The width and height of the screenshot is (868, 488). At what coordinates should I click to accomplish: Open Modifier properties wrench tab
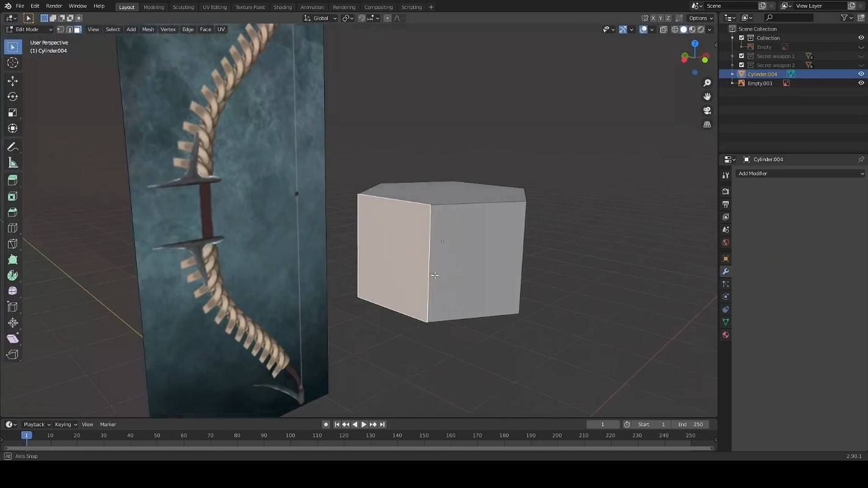(x=726, y=271)
